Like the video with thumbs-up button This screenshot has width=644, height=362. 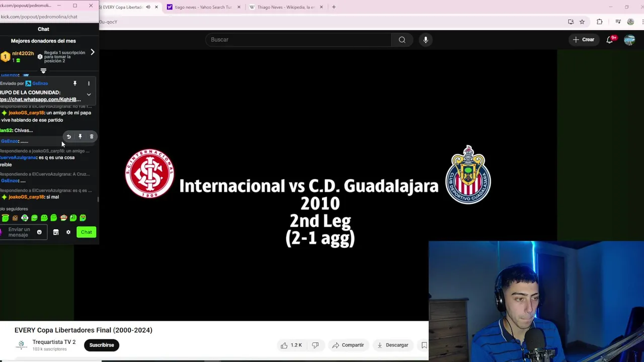coord(291,345)
